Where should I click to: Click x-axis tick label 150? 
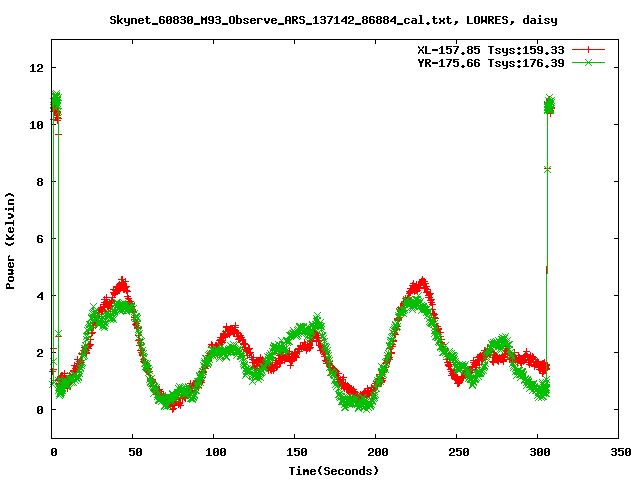[296, 452]
